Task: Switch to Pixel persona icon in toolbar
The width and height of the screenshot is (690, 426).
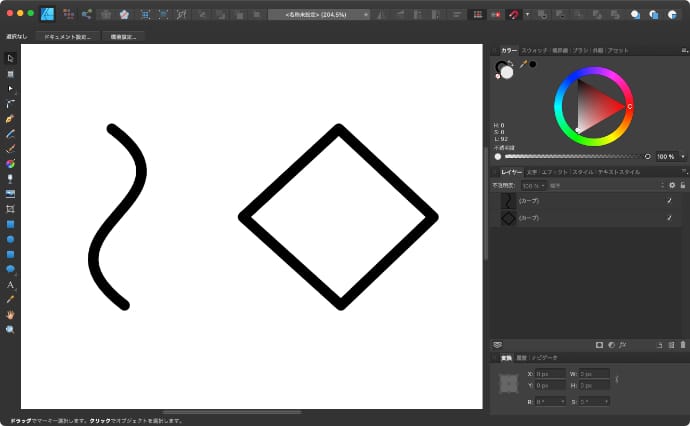Action: tap(66, 15)
